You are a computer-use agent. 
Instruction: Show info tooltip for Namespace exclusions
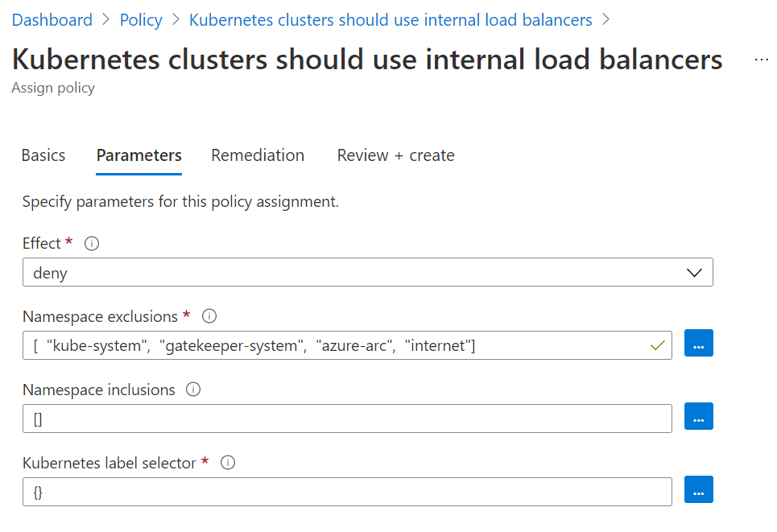pyautogui.click(x=209, y=316)
